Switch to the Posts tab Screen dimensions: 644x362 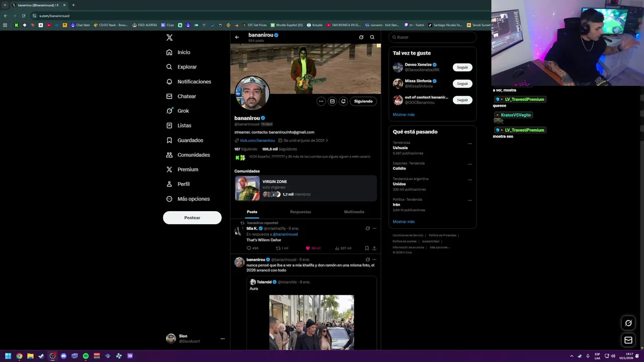tap(252, 212)
